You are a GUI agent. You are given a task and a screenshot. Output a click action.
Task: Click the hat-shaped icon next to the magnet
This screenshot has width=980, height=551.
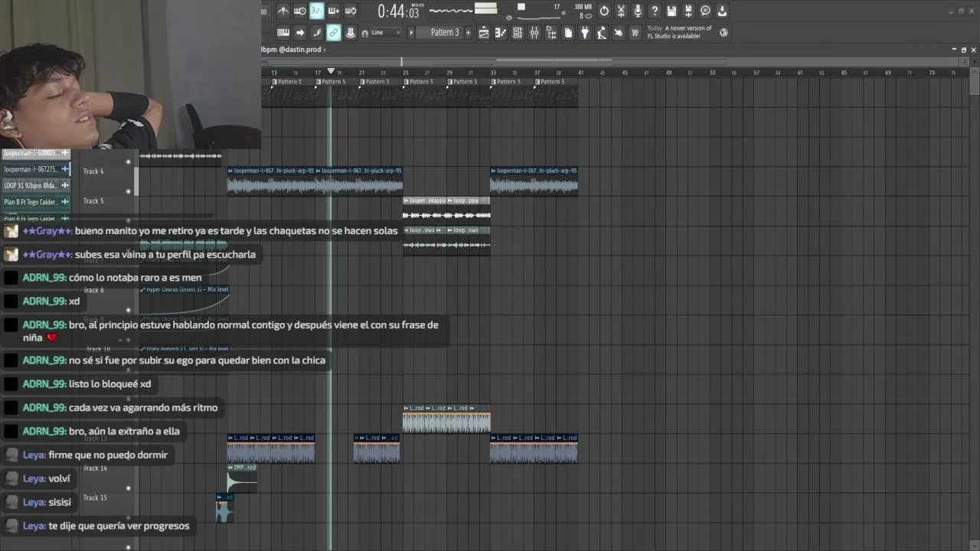[x=350, y=32]
